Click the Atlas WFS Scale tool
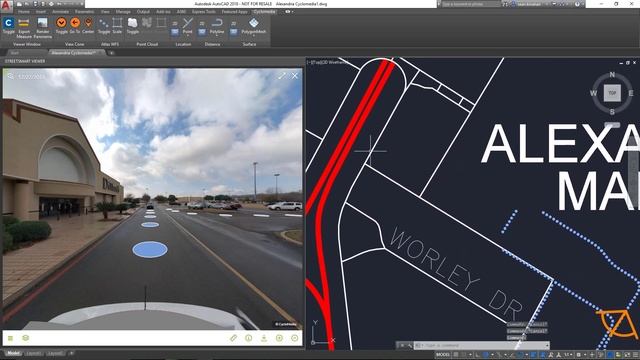The width and height of the screenshot is (640, 360). pos(117,25)
